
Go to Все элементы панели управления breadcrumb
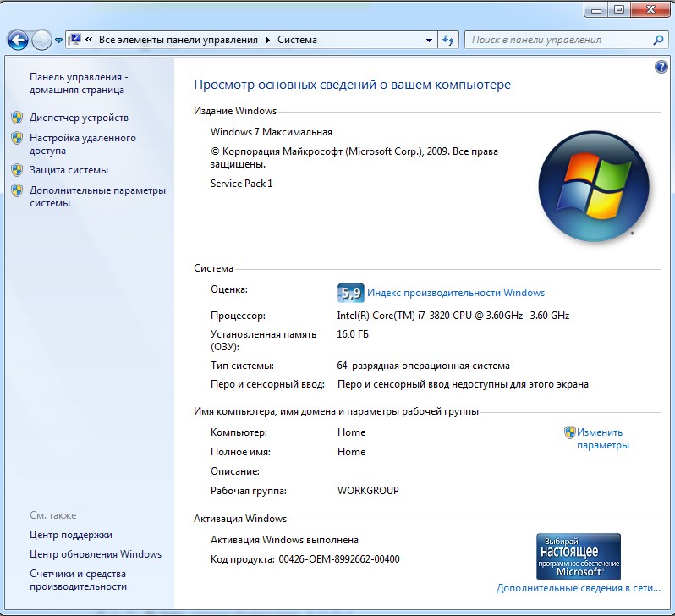pyautogui.click(x=178, y=40)
